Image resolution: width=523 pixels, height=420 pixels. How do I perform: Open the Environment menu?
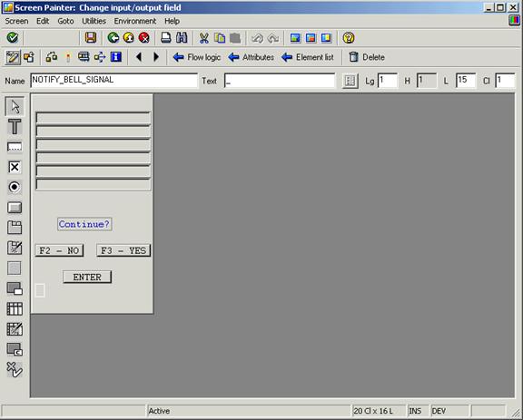(x=135, y=21)
